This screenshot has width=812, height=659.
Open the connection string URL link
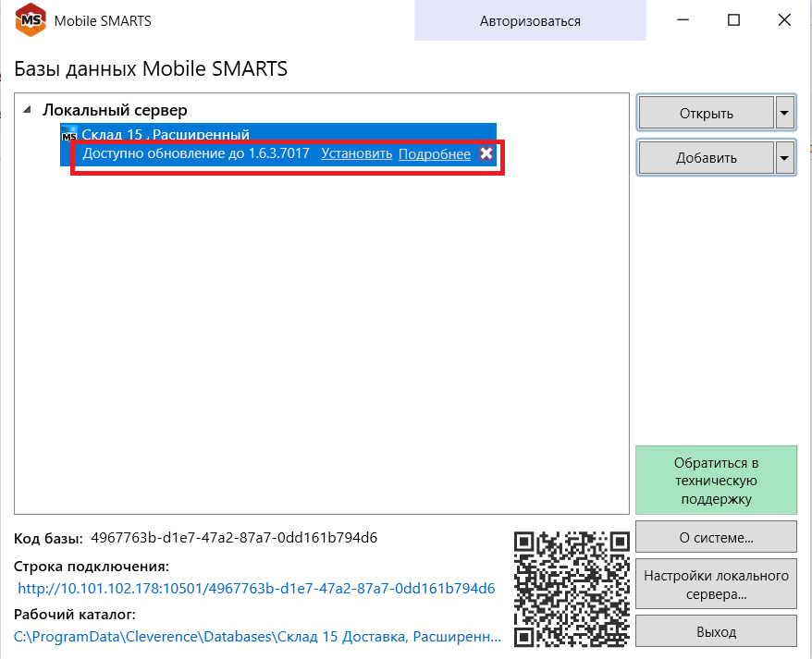click(257, 588)
